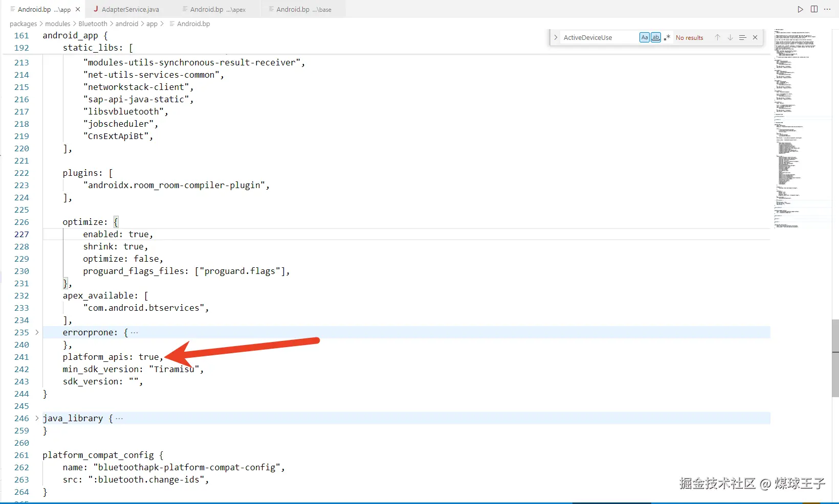This screenshot has width=839, height=504.
Task: Click the "jobscheduler" static lib entry
Action: pos(121,124)
